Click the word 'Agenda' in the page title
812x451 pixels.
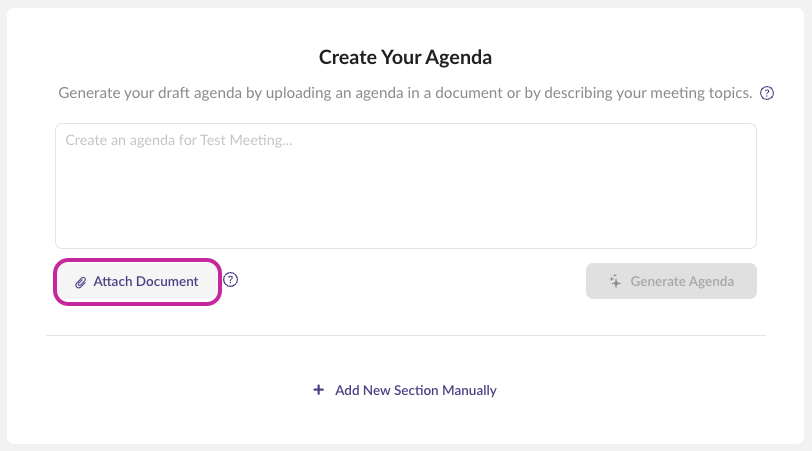pos(458,57)
